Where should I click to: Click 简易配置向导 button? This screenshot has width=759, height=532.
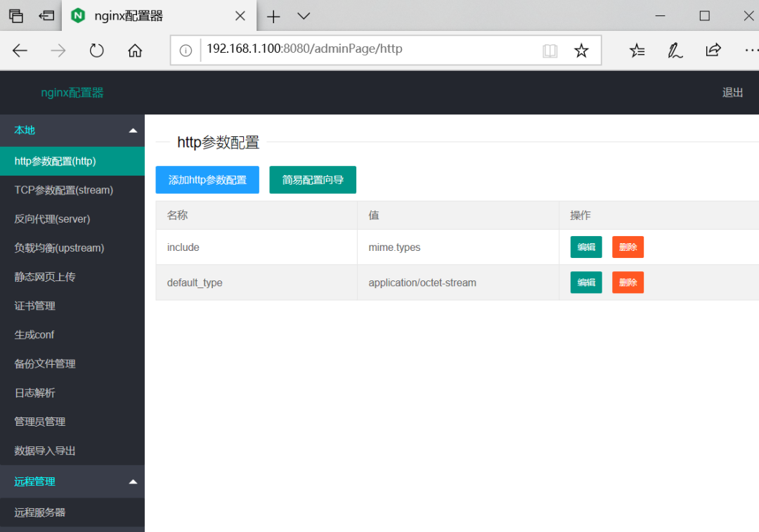313,180
